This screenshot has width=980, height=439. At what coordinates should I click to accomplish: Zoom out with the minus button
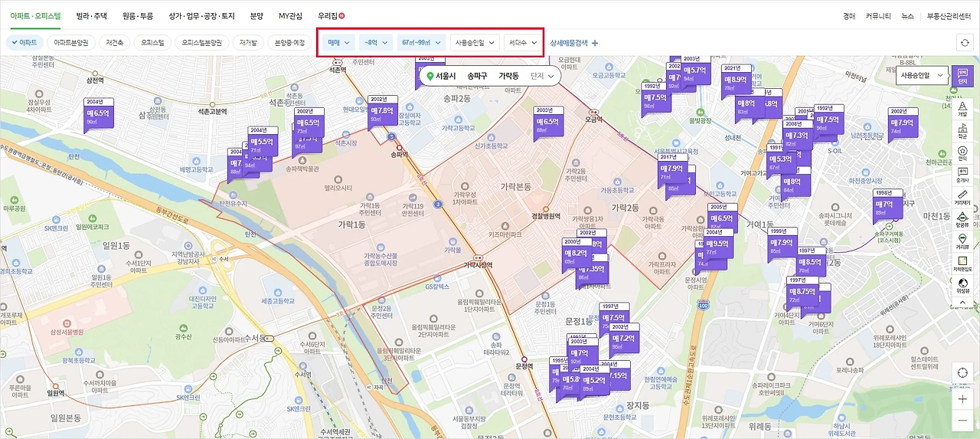coord(962,421)
